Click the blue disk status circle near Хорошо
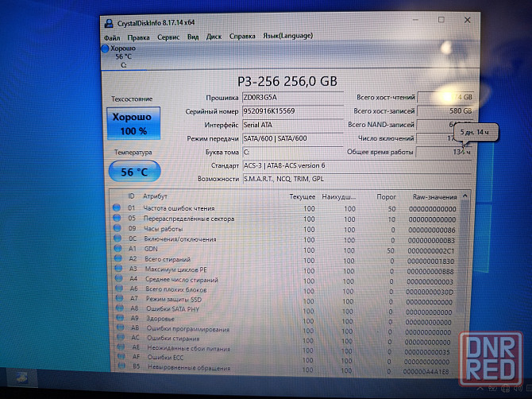Viewport: 532px width, 399px height. [105, 48]
